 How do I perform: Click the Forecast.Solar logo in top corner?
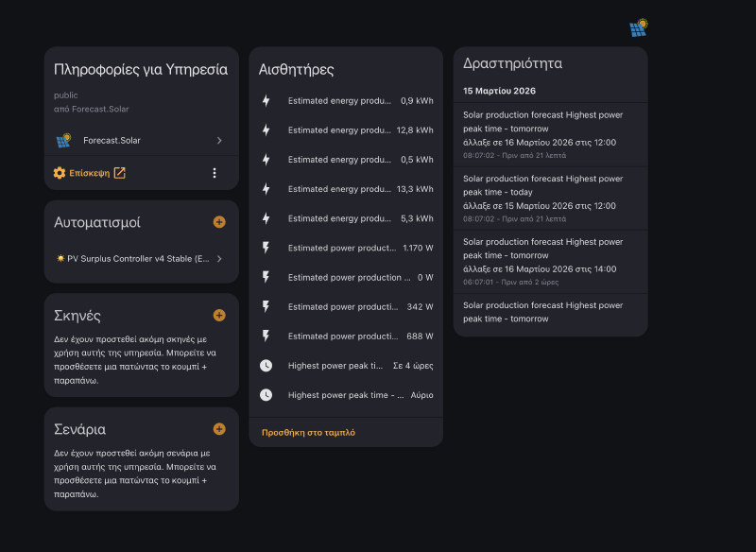[639, 27]
